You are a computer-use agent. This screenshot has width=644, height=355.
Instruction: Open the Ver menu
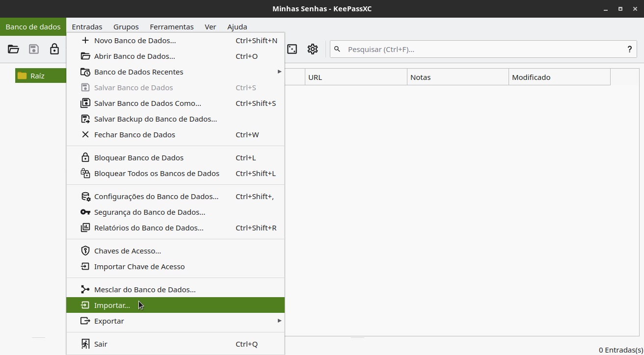(211, 26)
